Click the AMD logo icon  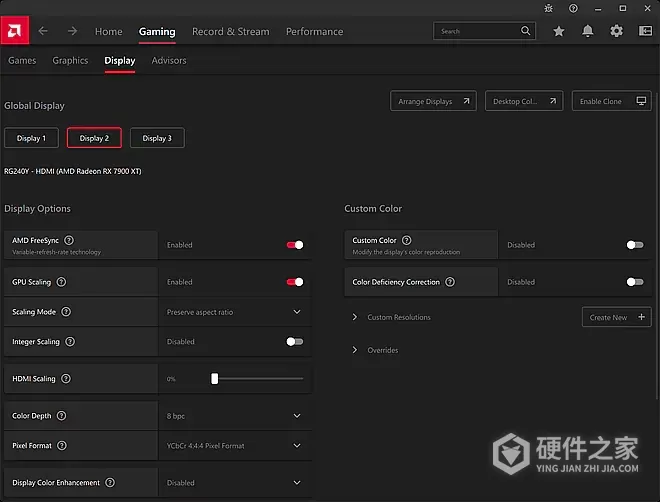[15, 30]
